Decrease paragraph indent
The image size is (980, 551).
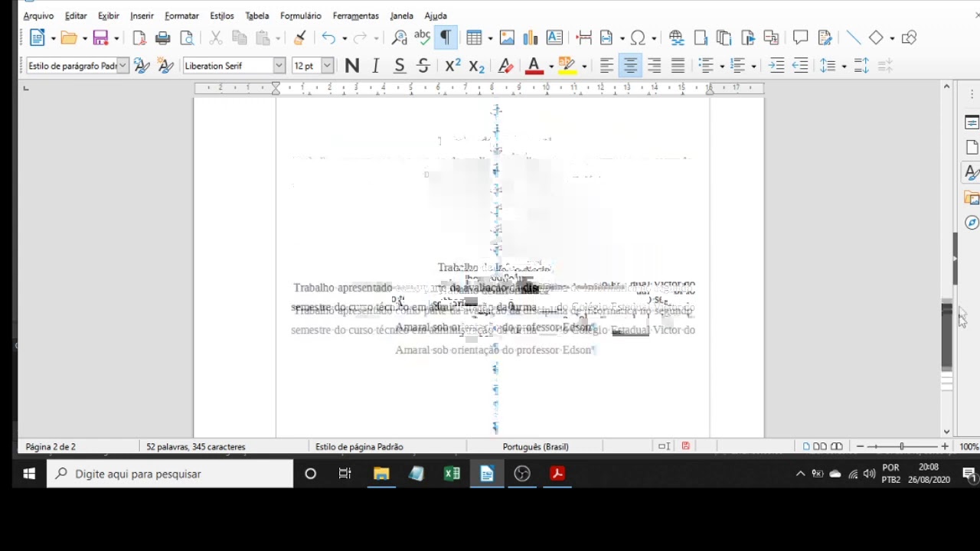click(x=800, y=66)
